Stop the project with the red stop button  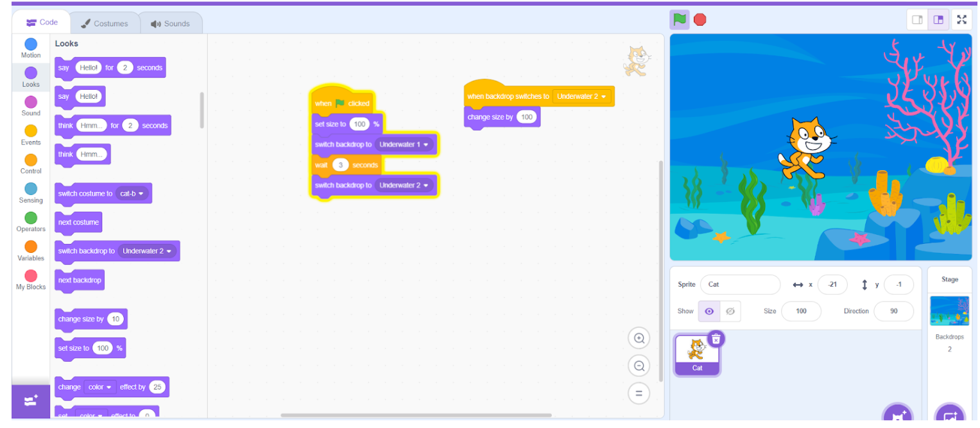(700, 20)
